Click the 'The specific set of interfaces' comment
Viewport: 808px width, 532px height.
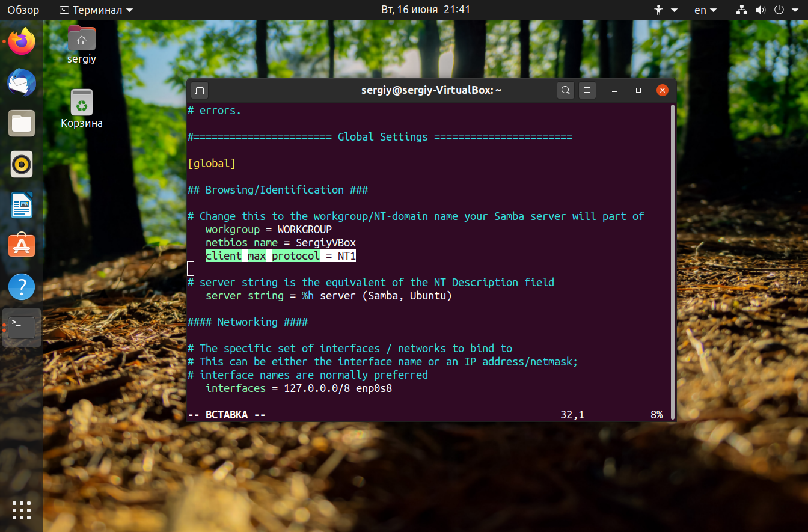[350, 349]
